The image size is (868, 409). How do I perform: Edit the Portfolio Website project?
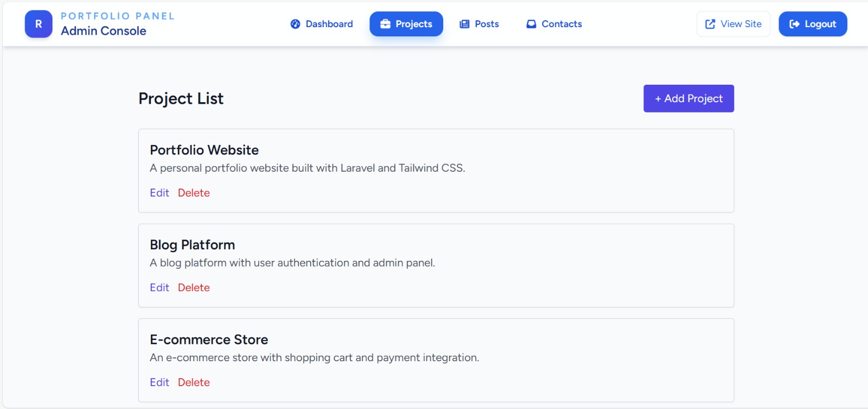[159, 193]
